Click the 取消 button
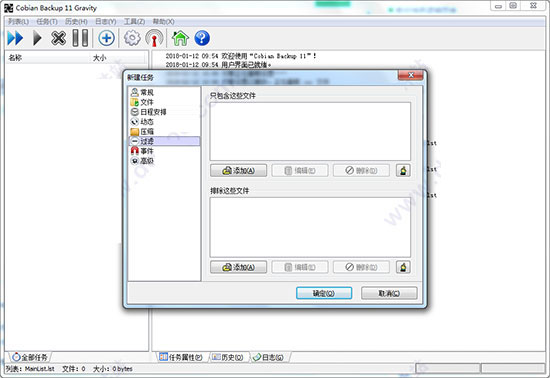This screenshot has height=378, width=550. click(x=389, y=293)
